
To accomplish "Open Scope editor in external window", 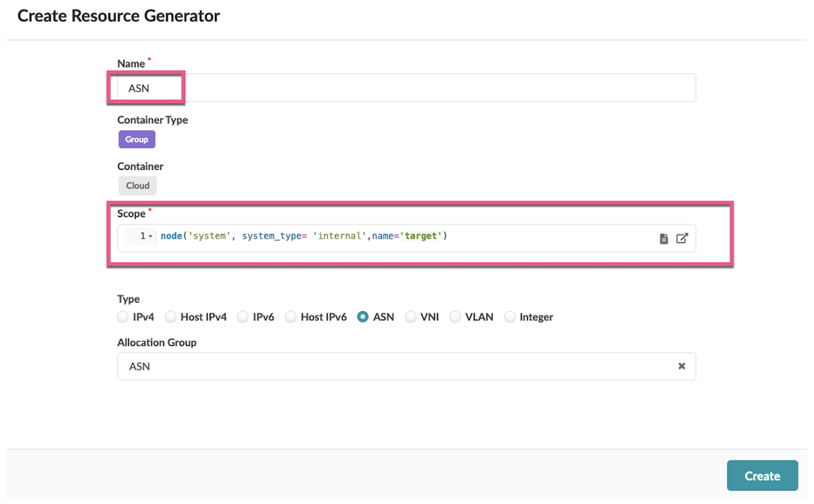I will (x=682, y=239).
